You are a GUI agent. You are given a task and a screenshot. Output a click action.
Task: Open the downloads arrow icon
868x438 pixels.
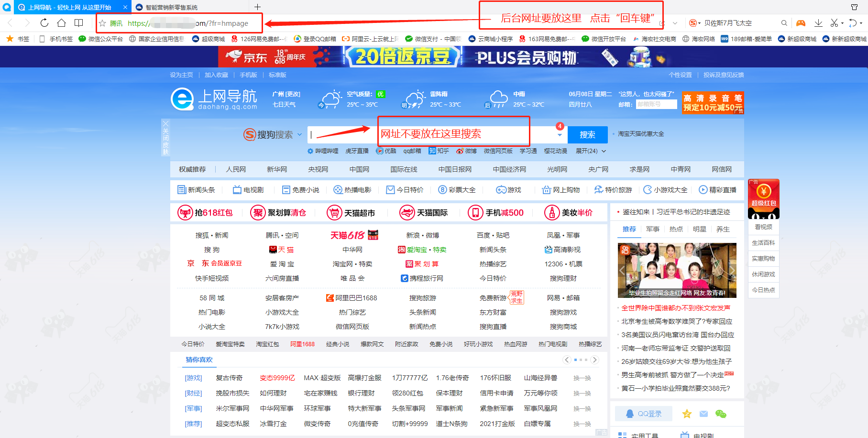coord(818,23)
